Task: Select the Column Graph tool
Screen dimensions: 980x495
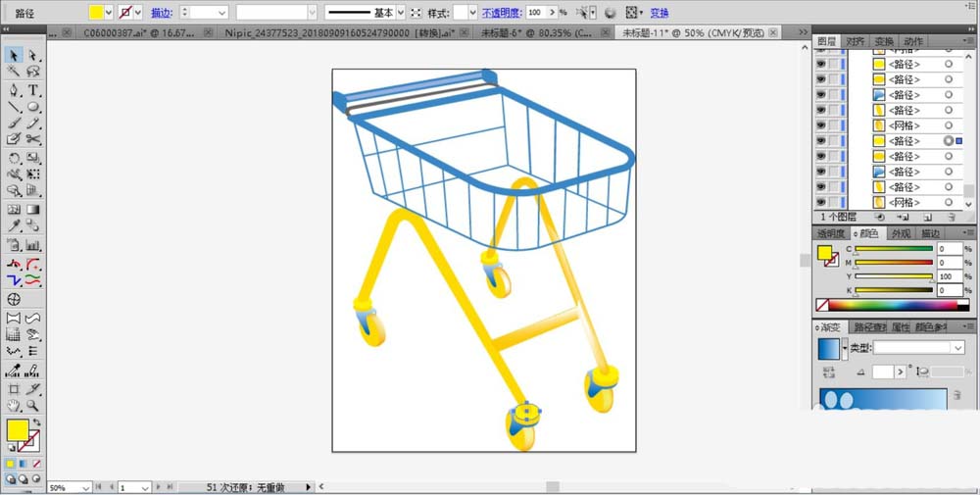Action: coord(32,245)
